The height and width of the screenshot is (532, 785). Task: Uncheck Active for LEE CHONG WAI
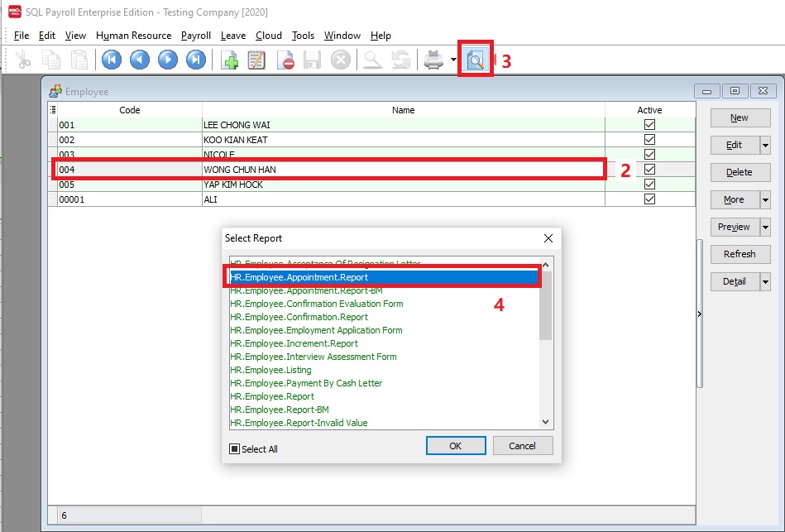(x=649, y=125)
